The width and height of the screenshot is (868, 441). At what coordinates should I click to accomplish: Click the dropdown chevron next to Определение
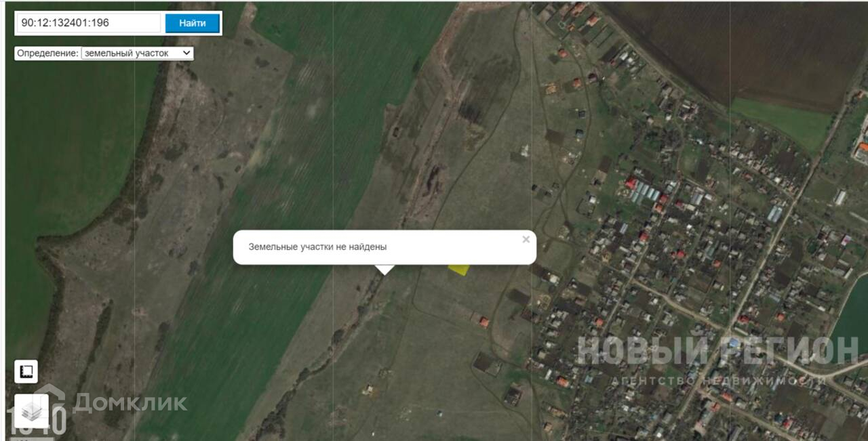click(186, 53)
